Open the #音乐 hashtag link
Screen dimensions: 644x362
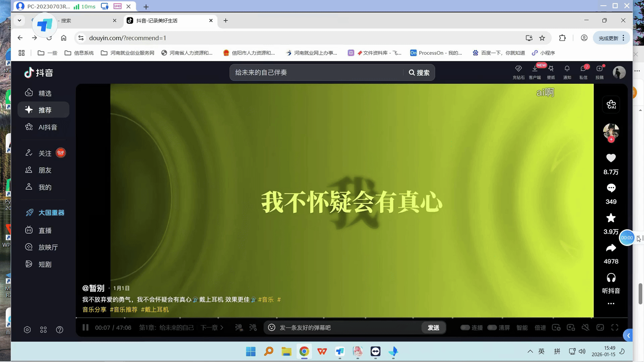(266, 300)
